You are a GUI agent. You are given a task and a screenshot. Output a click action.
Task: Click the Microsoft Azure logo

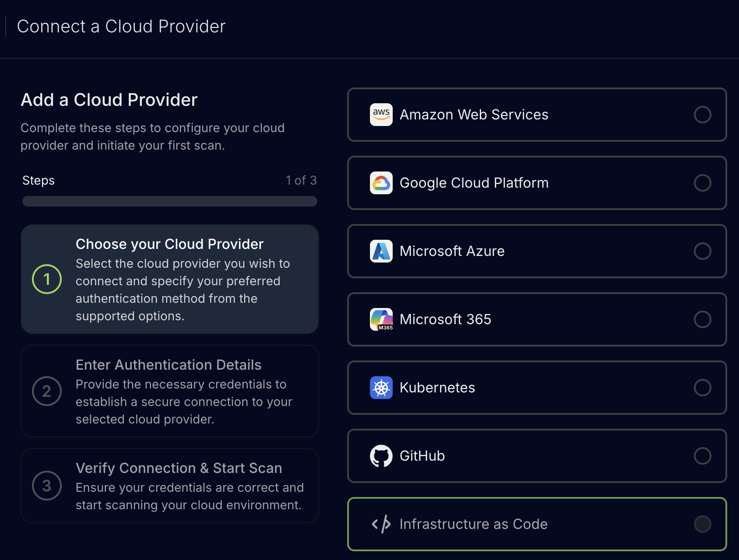[x=381, y=251]
